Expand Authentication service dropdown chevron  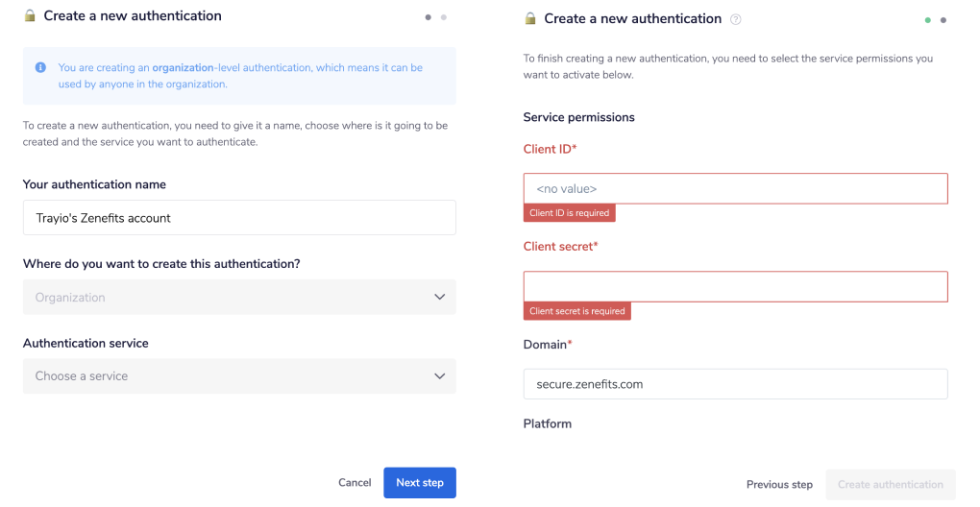439,376
